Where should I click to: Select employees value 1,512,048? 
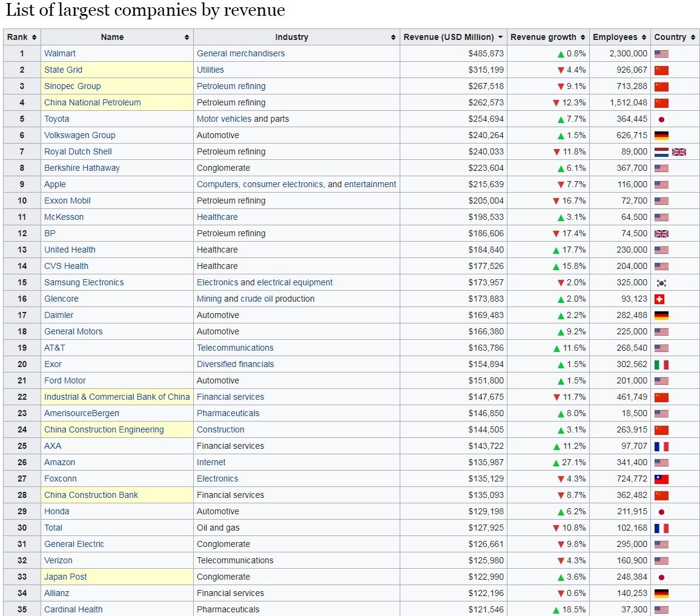(628, 102)
